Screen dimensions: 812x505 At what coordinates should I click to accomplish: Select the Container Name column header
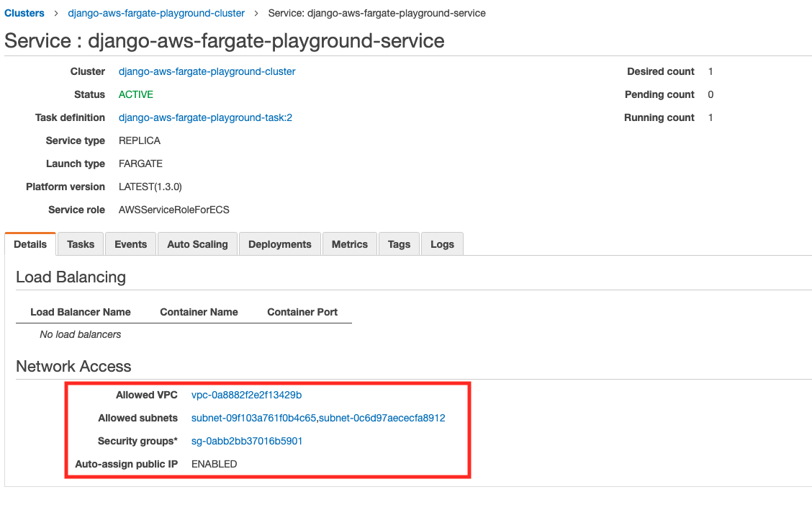coord(199,312)
